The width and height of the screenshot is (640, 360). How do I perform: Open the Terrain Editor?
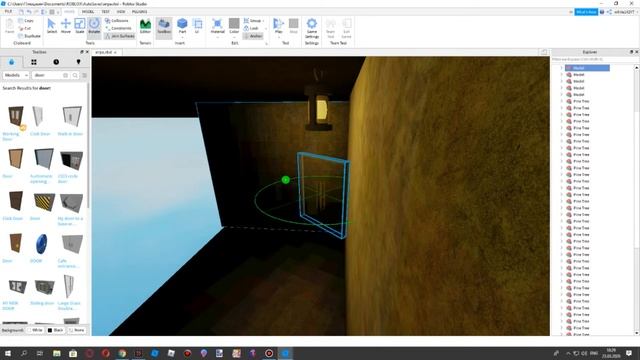click(x=145, y=26)
